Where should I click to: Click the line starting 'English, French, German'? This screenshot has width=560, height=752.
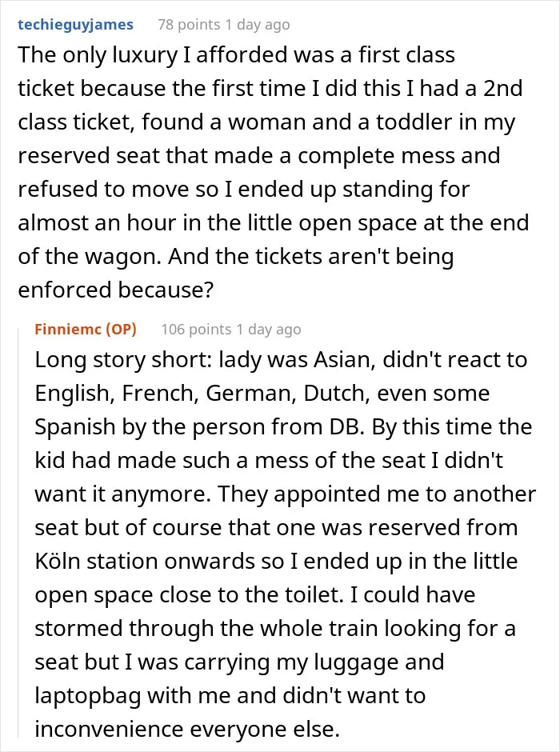tap(262, 394)
